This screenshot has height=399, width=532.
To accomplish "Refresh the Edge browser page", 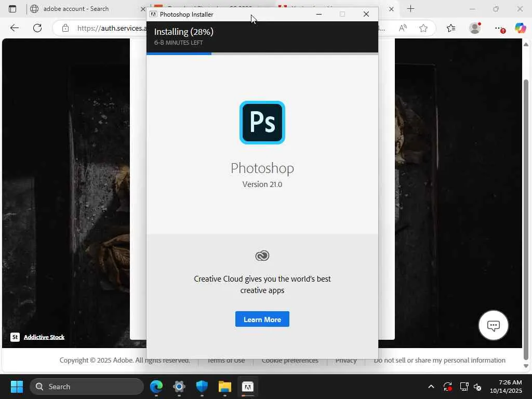I will [37, 28].
